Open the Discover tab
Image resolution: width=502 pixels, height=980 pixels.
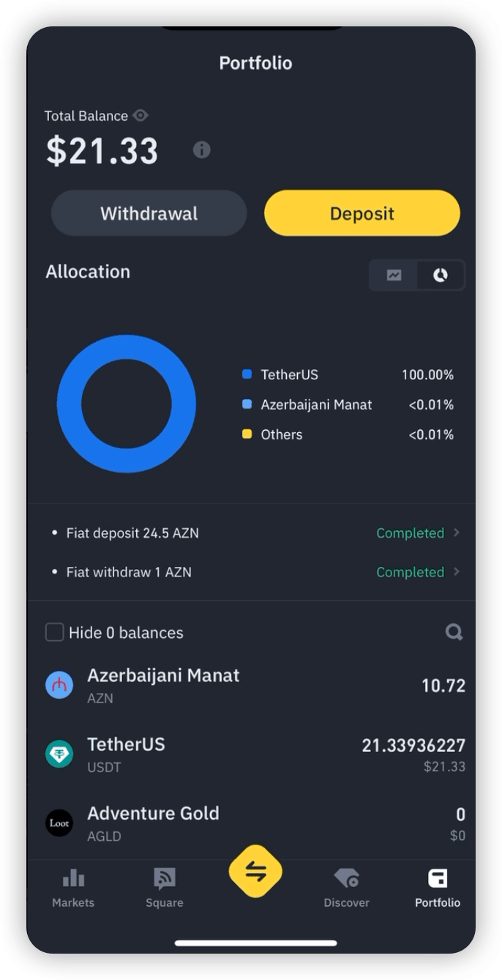pos(346,887)
